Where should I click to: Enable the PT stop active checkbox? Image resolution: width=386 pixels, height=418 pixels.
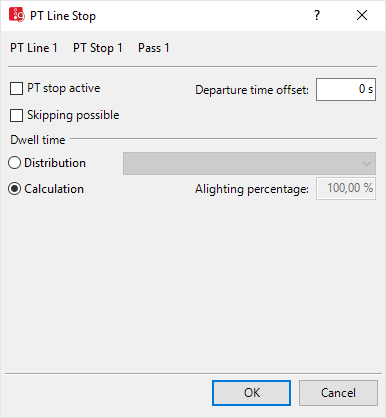click(17, 89)
